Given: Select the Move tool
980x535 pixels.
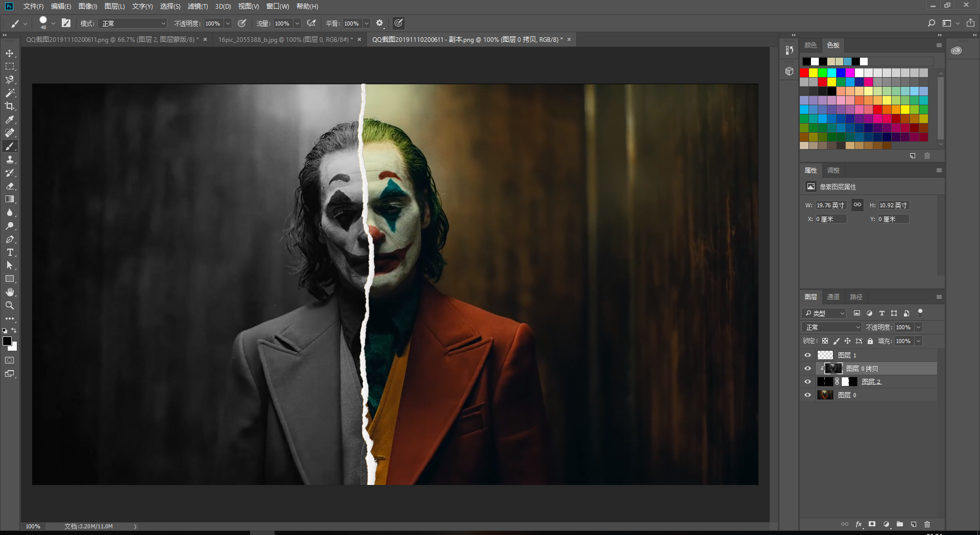Looking at the screenshot, I should [10, 54].
